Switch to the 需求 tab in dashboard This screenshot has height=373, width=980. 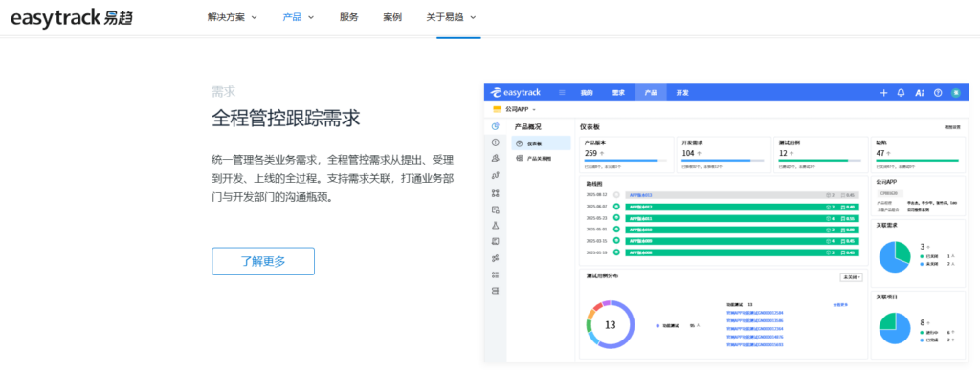(x=619, y=93)
